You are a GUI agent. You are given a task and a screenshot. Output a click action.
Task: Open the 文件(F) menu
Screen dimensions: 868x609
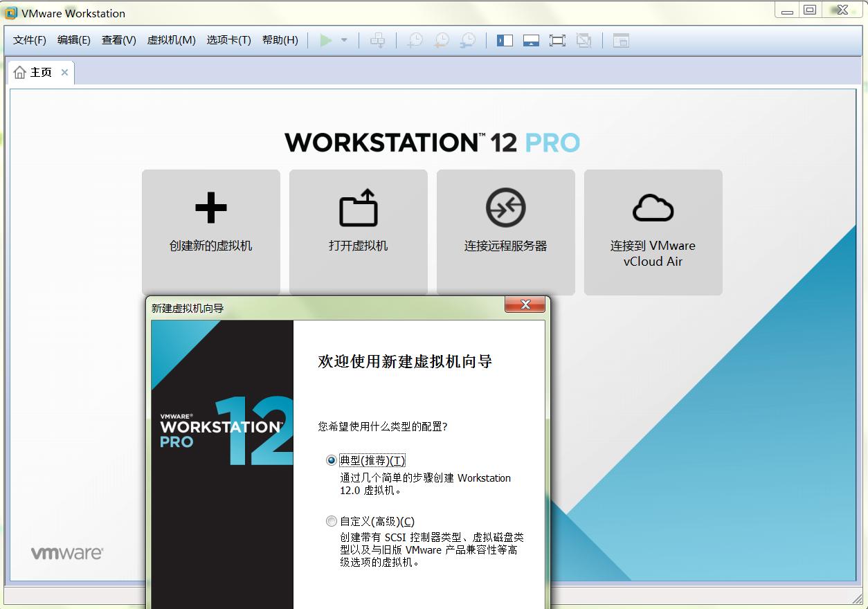click(x=30, y=40)
